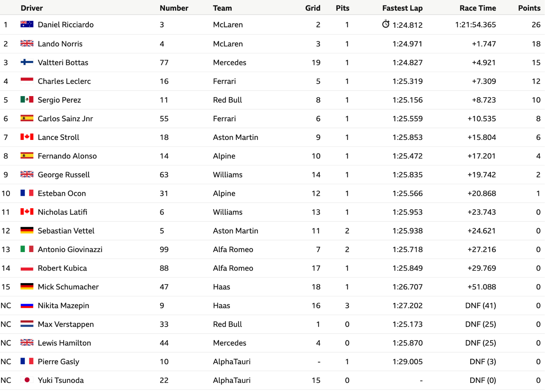The width and height of the screenshot is (548, 392).
Task: Click the Japanese flag beside Yuki Tsunoda
Action: 27,380
